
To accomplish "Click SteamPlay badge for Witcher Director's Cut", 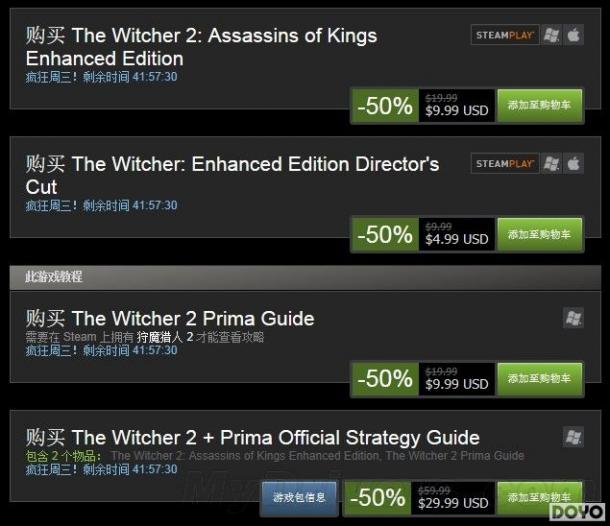I will pos(505,163).
